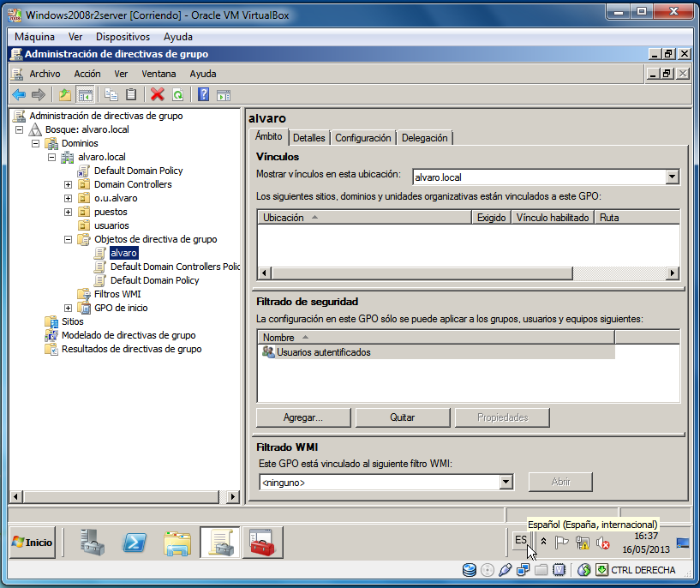Click the Copy icon in toolbar
Image resolution: width=700 pixels, height=588 pixels.
pos(111,94)
